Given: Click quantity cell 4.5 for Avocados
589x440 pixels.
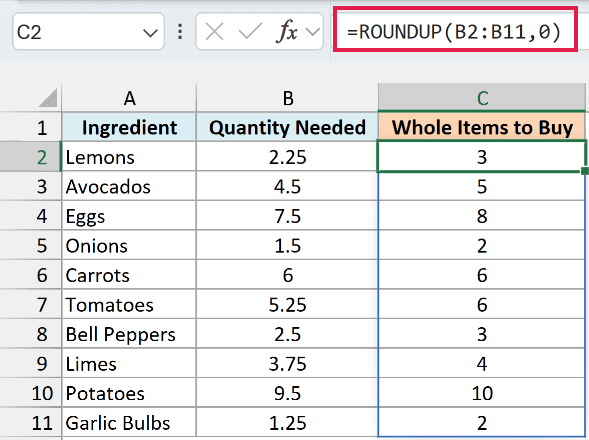Looking at the screenshot, I should (x=287, y=186).
